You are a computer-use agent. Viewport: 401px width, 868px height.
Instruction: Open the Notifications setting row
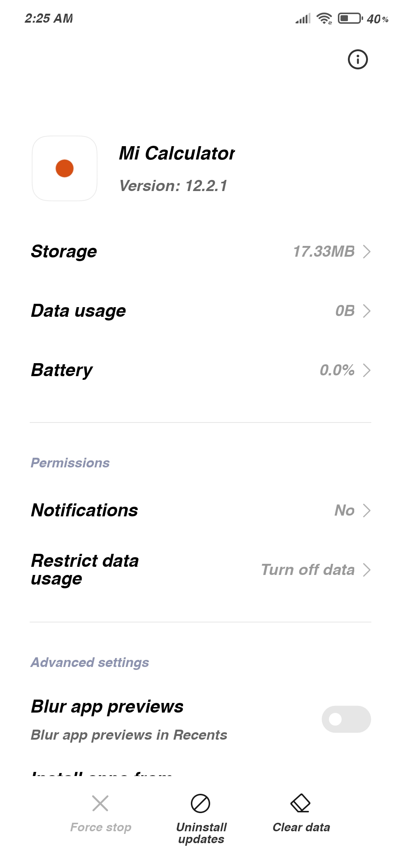pyautogui.click(x=200, y=510)
